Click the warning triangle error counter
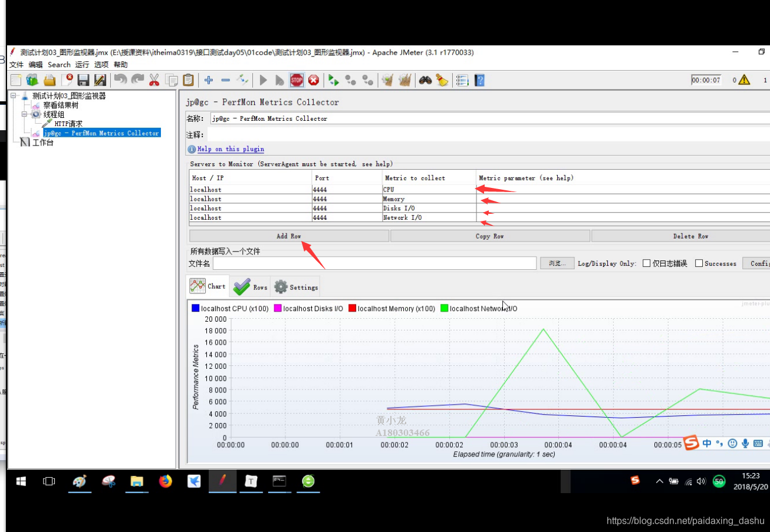The image size is (770, 532). [744, 80]
